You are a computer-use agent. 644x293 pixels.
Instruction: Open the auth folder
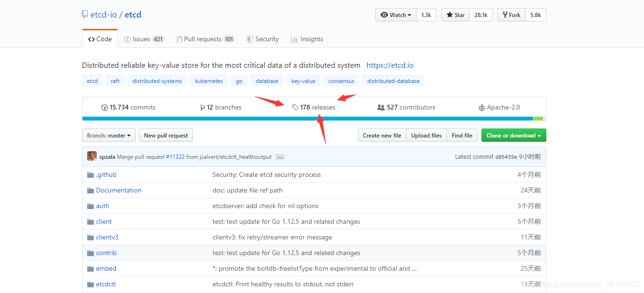coord(102,206)
